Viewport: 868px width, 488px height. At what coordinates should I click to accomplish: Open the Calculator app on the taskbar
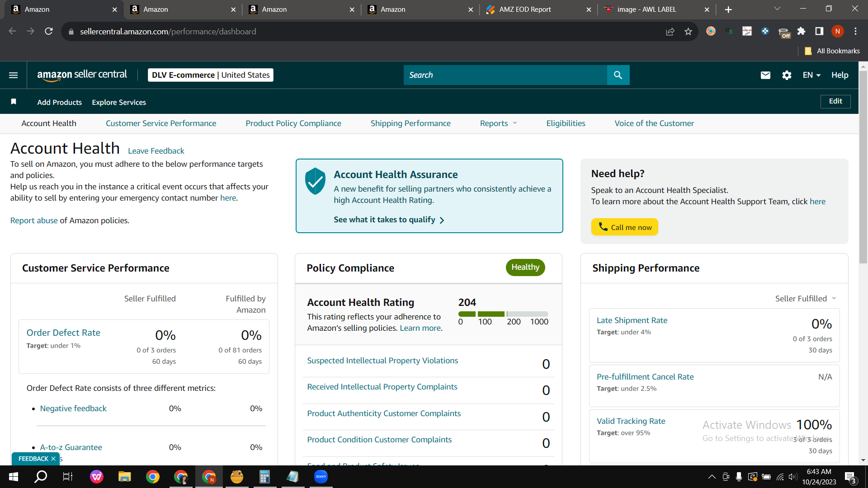click(x=264, y=477)
